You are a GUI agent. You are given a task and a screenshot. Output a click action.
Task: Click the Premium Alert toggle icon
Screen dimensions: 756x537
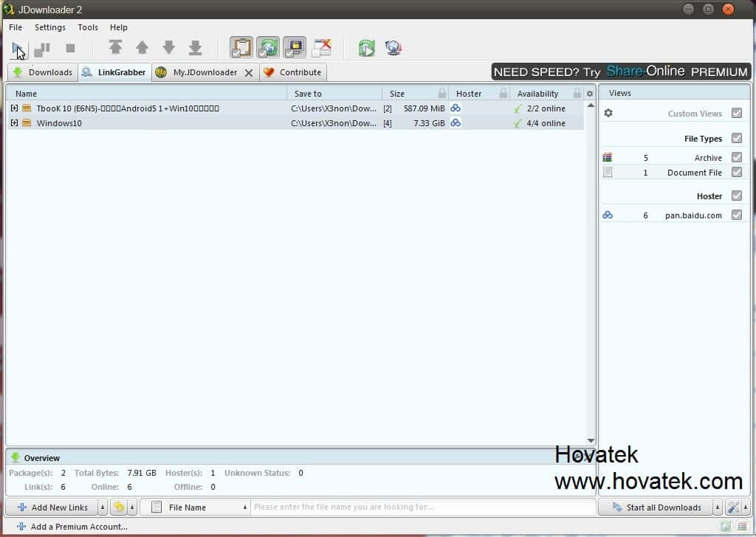click(x=295, y=46)
